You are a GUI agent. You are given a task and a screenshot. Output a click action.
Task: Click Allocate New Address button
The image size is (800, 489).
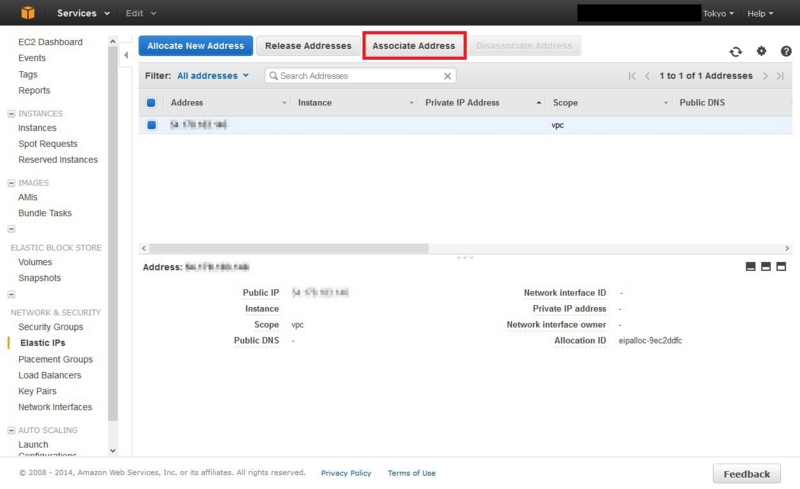[195, 45]
